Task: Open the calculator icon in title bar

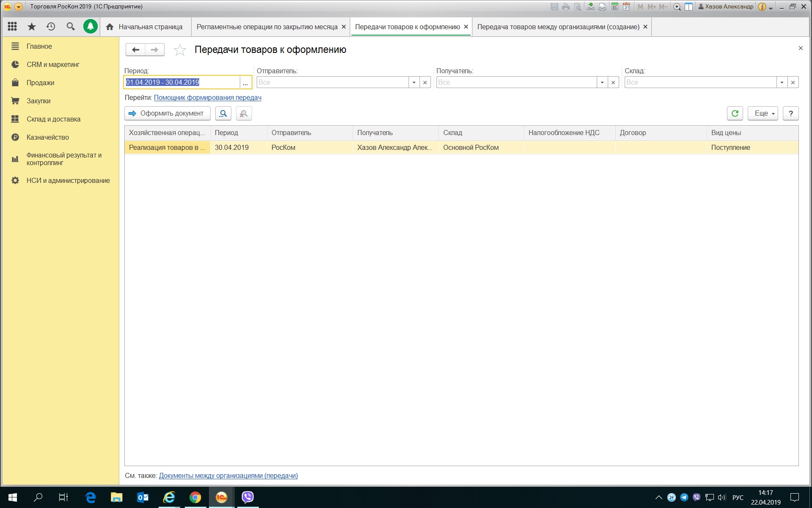Action: click(615, 7)
